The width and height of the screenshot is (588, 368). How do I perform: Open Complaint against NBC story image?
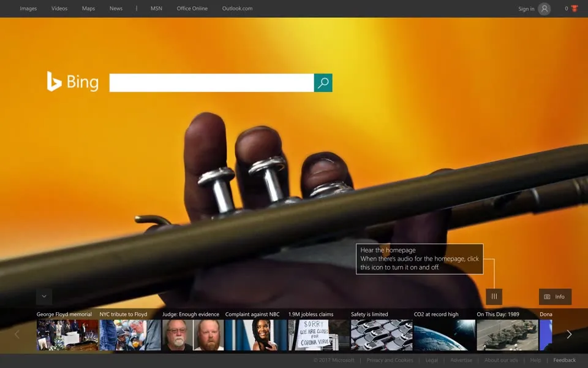pos(256,335)
